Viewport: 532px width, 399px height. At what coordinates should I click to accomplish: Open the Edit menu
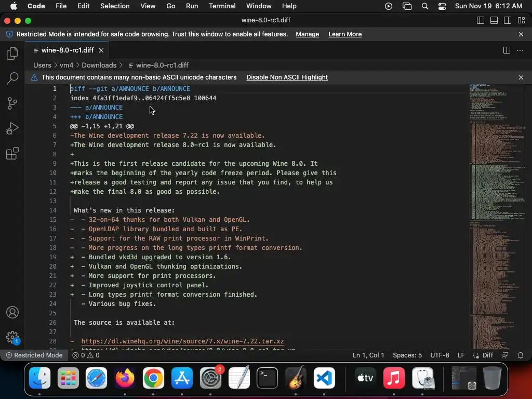coord(83,6)
